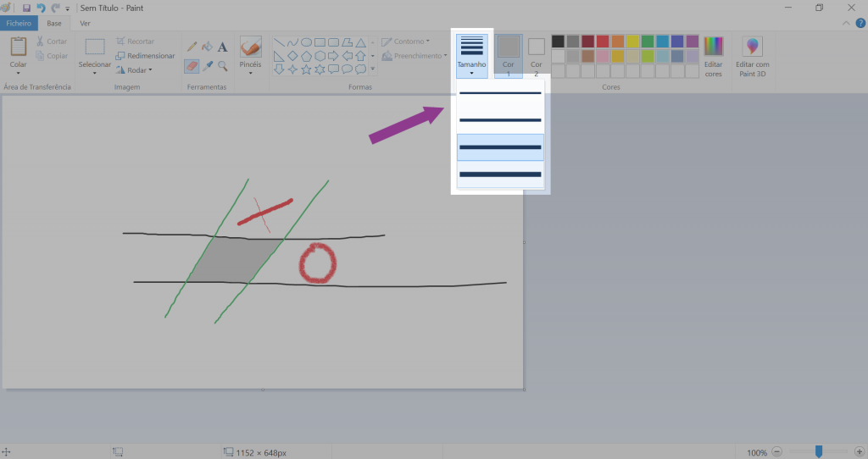This screenshot has width=868, height=459.
Task: Open the Tamanho size dropdown
Action: pos(471,56)
